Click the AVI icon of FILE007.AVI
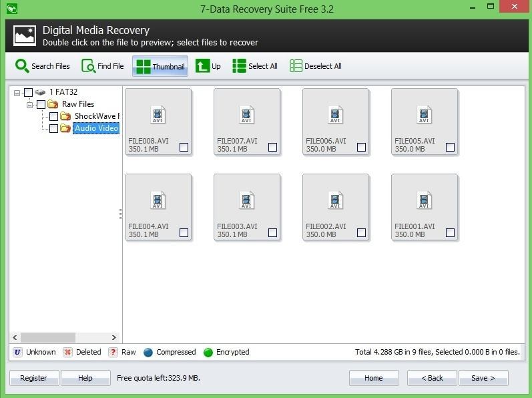The image size is (532, 398). coord(247,115)
